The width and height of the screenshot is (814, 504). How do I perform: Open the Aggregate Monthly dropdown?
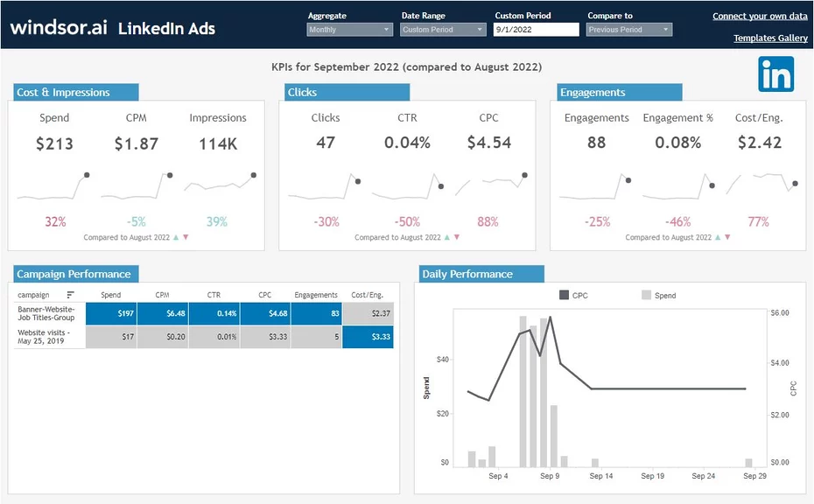[x=349, y=30]
